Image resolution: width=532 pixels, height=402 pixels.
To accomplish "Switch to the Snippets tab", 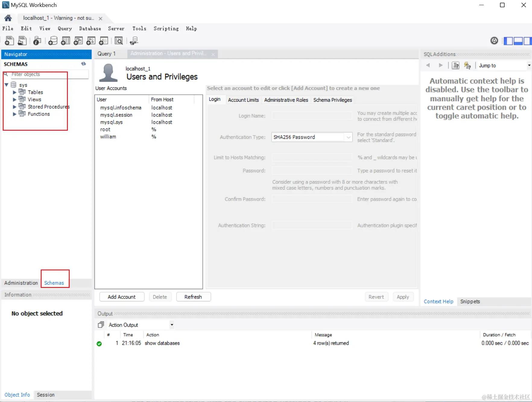I will [x=470, y=301].
